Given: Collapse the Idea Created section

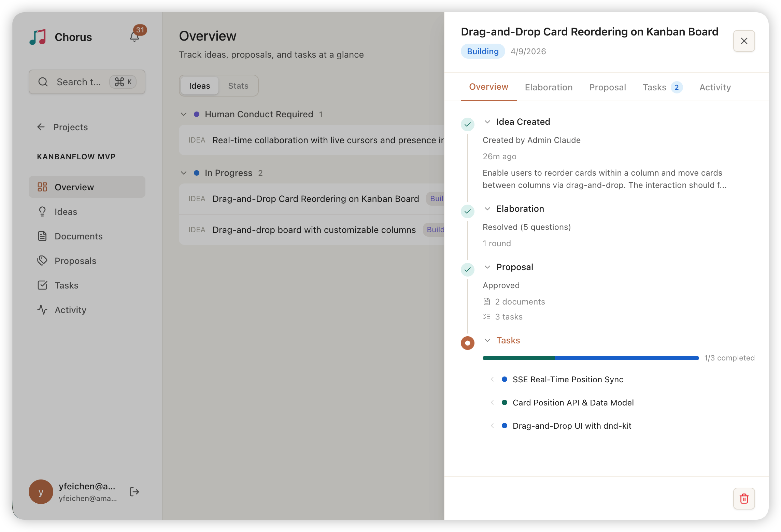Looking at the screenshot, I should [x=487, y=122].
